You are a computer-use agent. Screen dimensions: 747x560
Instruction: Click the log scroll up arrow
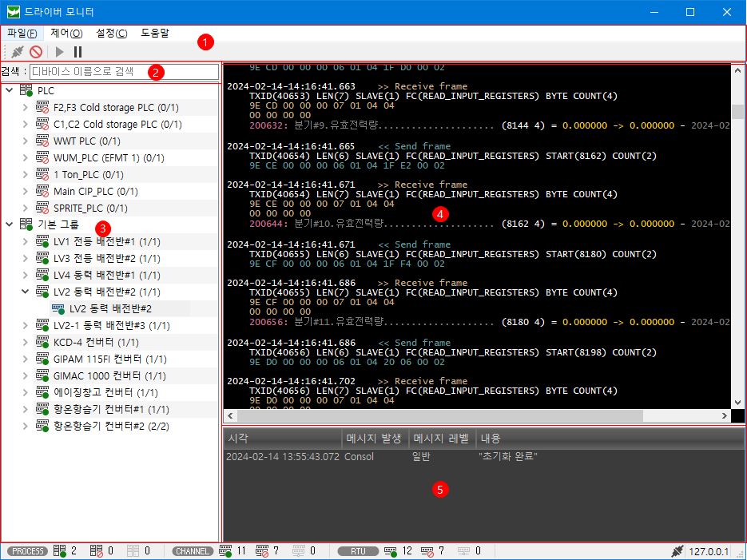pyautogui.click(x=737, y=70)
